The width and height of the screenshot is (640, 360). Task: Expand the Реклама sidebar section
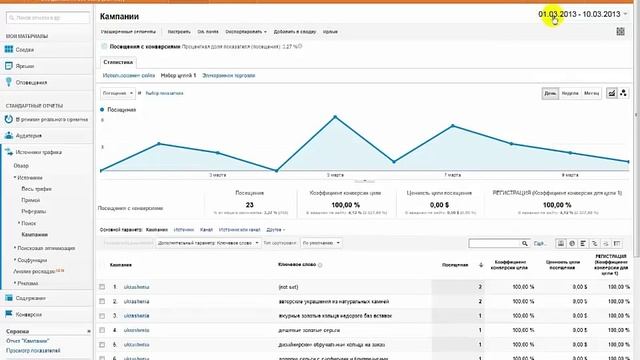pyautogui.click(x=27, y=283)
